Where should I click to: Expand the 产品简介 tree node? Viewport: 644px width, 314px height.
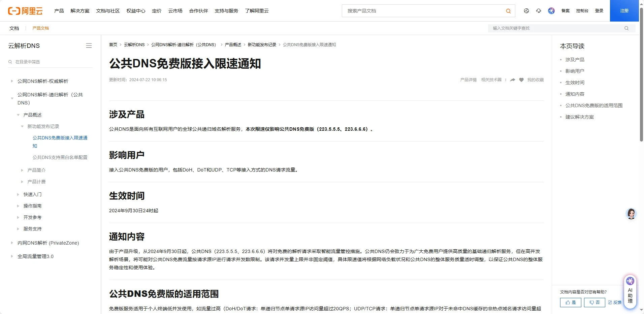click(22, 170)
